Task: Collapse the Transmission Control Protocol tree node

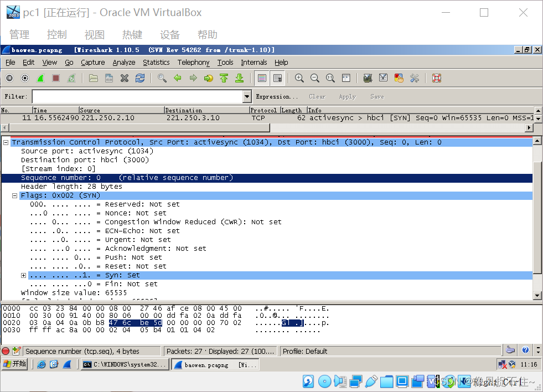Action: tap(6, 142)
